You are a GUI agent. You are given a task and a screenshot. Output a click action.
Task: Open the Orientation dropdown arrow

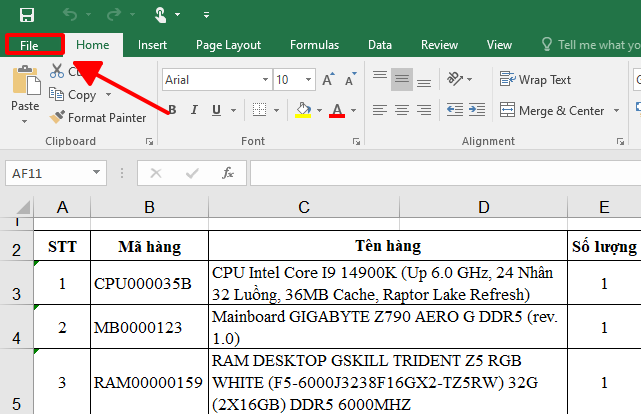point(470,79)
